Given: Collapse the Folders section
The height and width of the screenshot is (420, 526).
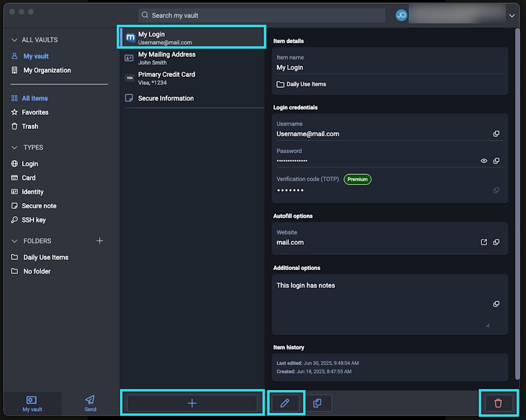Looking at the screenshot, I should click(14, 241).
